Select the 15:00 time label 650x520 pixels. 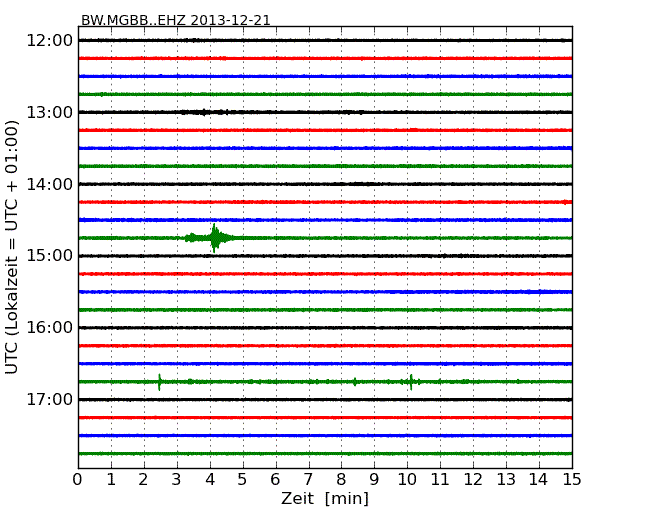point(50,255)
